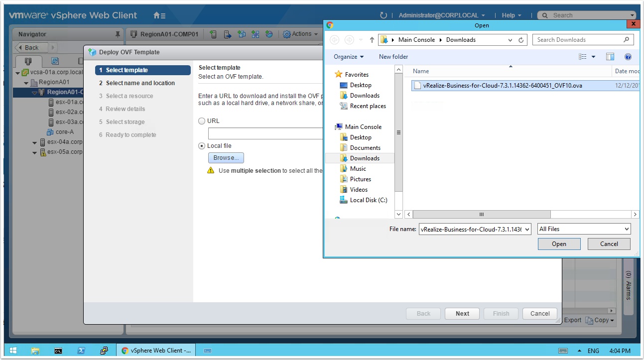Click the Open button in file dialog
Image resolution: width=644 pixels, height=360 pixels.
[559, 244]
